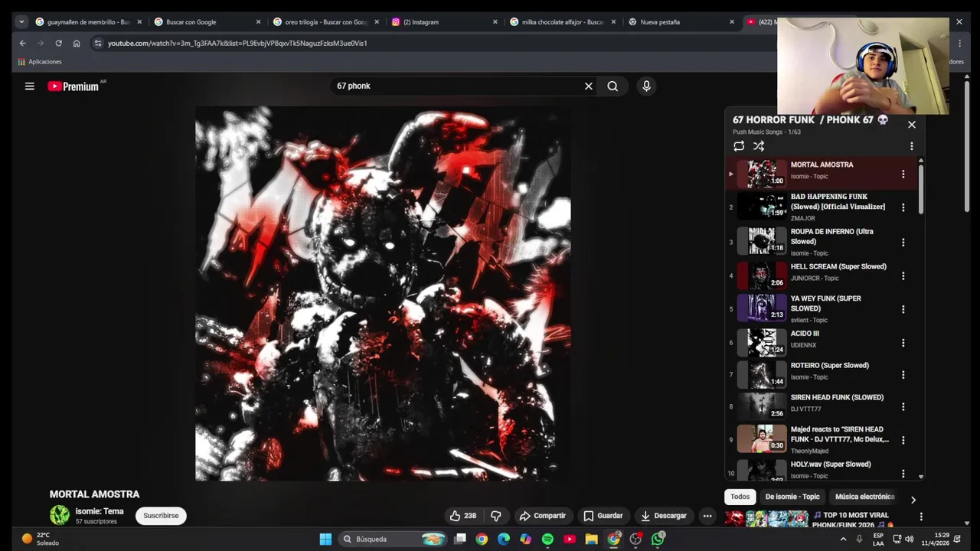980x551 pixels.
Task: Show more filter chips with right arrow
Action: 913,500
